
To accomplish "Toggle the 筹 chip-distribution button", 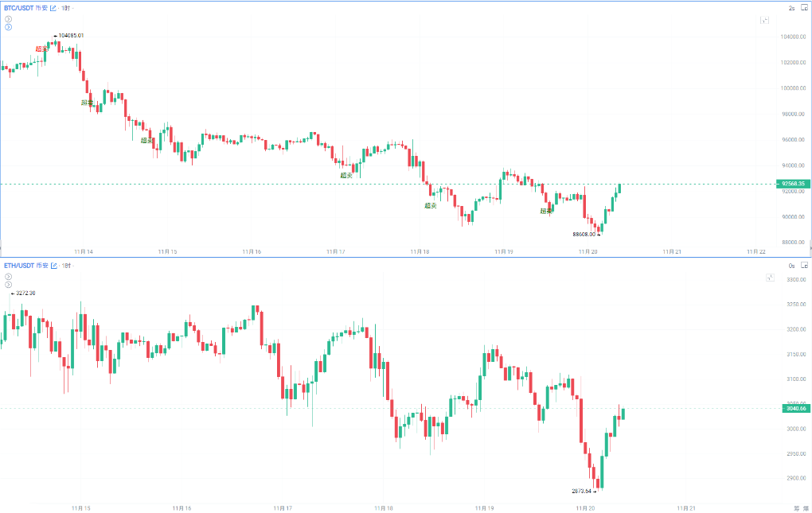I will [x=795, y=507].
